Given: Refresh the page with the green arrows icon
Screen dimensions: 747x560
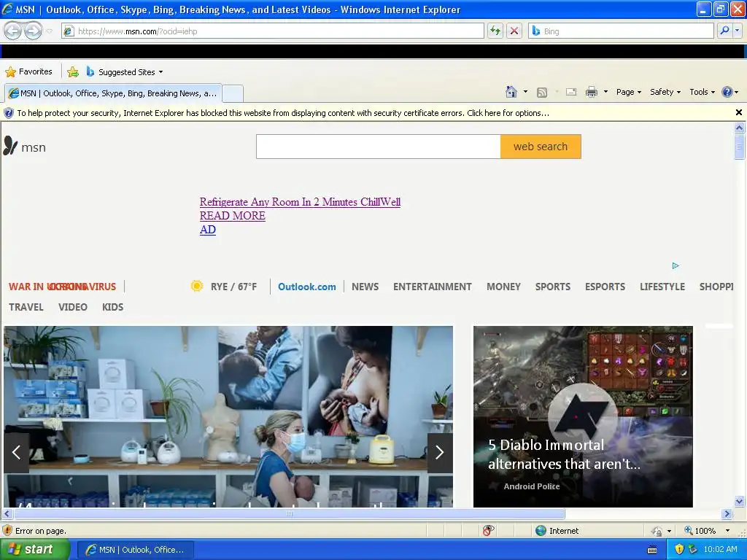Looking at the screenshot, I should pyautogui.click(x=495, y=31).
